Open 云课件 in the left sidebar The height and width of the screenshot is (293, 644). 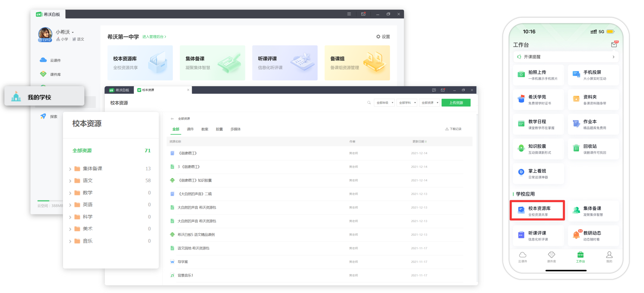50,60
